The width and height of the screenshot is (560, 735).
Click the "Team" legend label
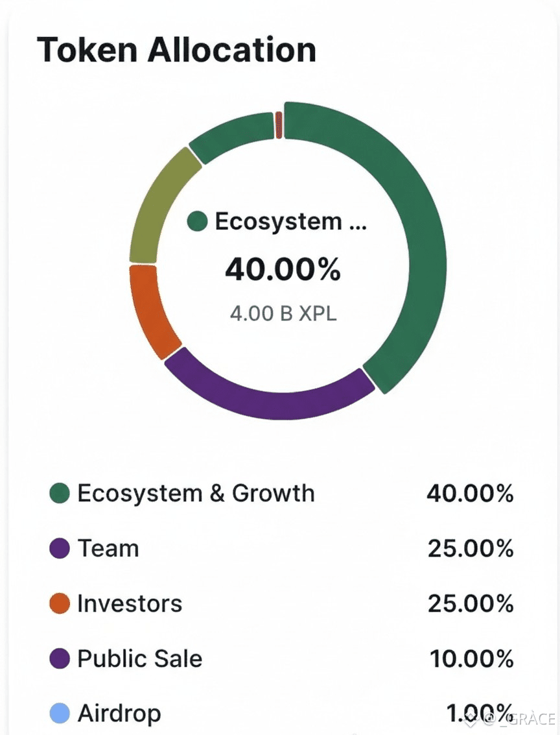click(108, 549)
